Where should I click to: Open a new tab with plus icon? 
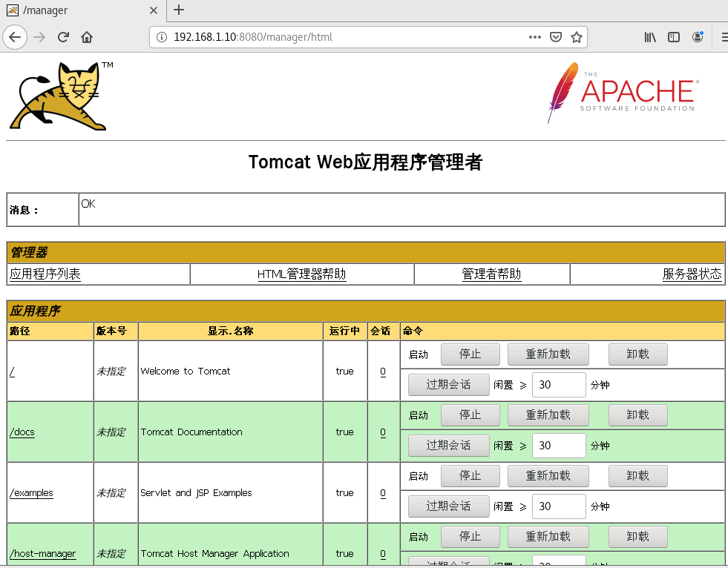(x=179, y=10)
